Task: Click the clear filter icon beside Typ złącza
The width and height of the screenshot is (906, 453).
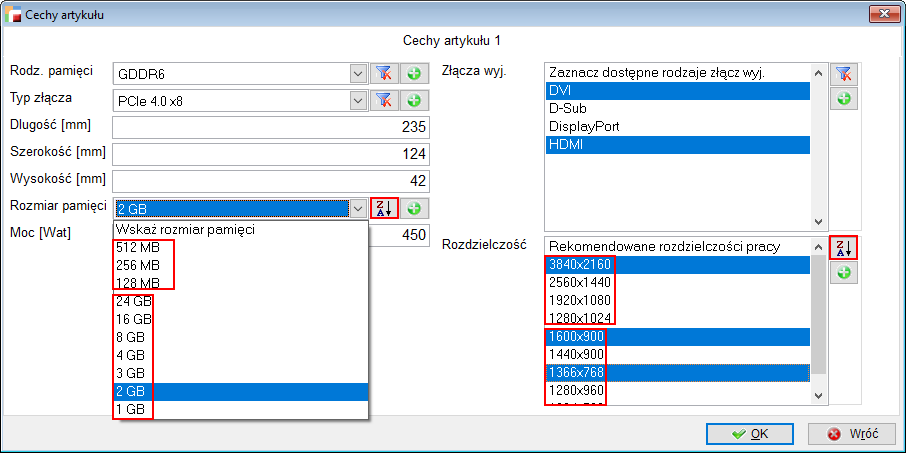Action: point(384,100)
